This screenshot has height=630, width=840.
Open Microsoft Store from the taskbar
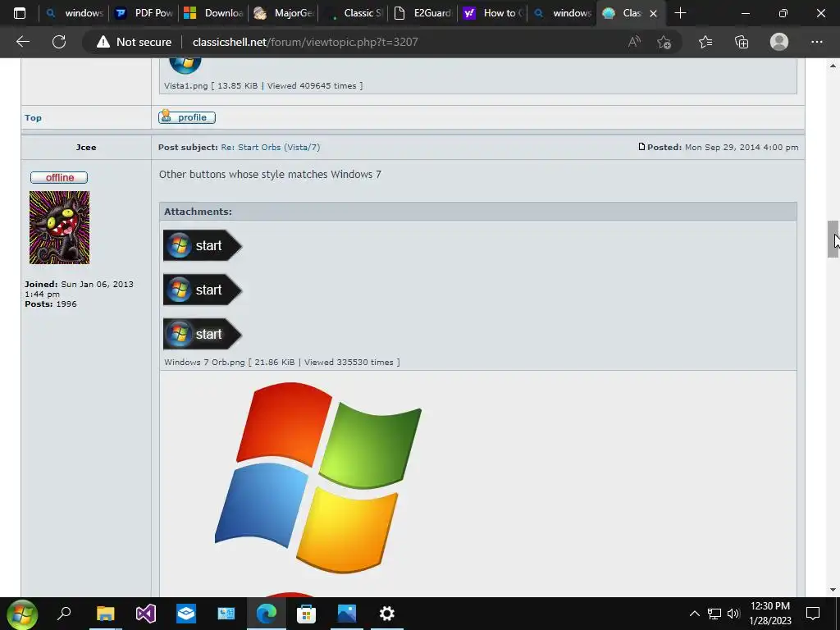(x=307, y=614)
